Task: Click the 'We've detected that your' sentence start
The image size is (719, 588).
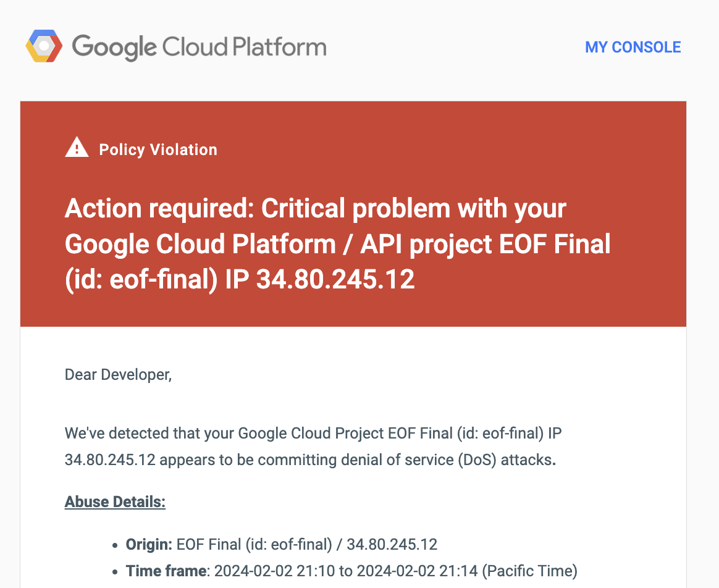Action: pyautogui.click(x=149, y=433)
